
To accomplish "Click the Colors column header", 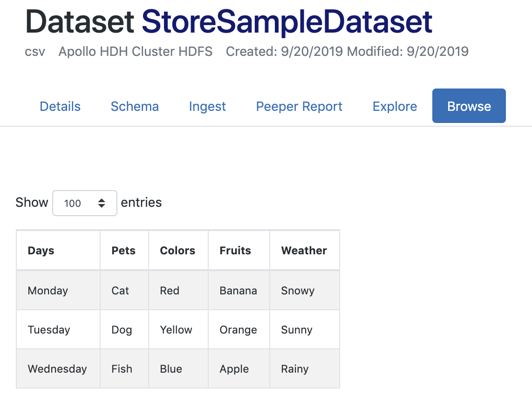I will 177,250.
